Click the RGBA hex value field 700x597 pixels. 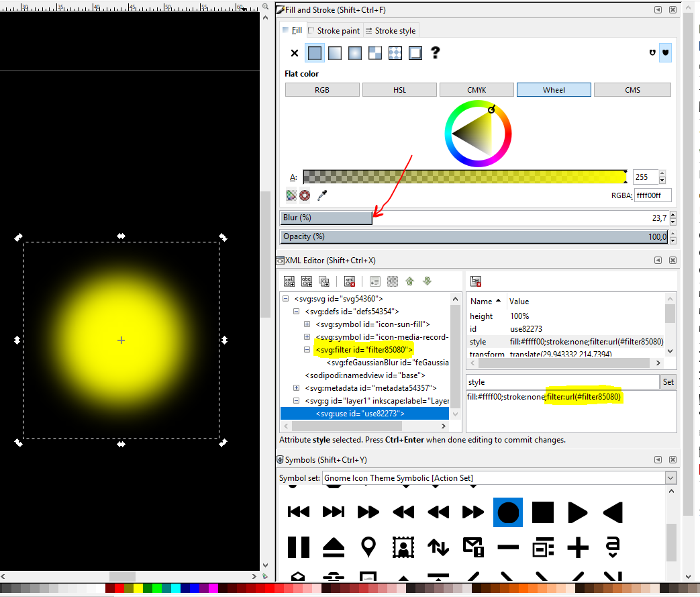[652, 195]
